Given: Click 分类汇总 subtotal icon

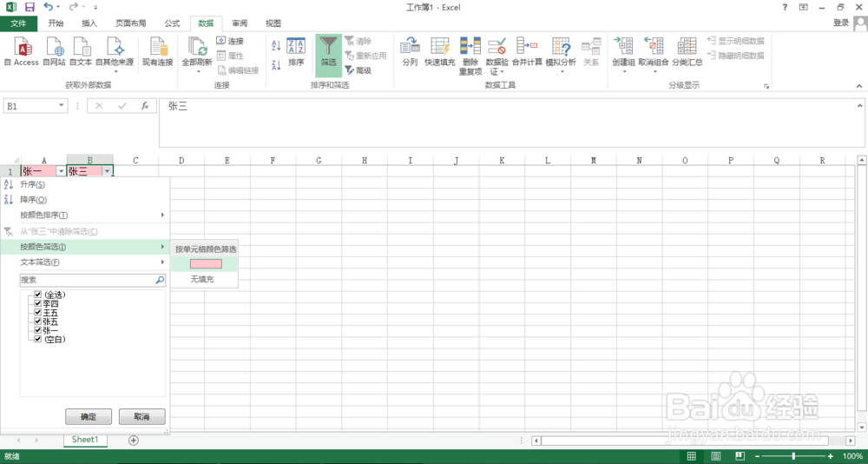Looking at the screenshot, I should pyautogui.click(x=687, y=47).
